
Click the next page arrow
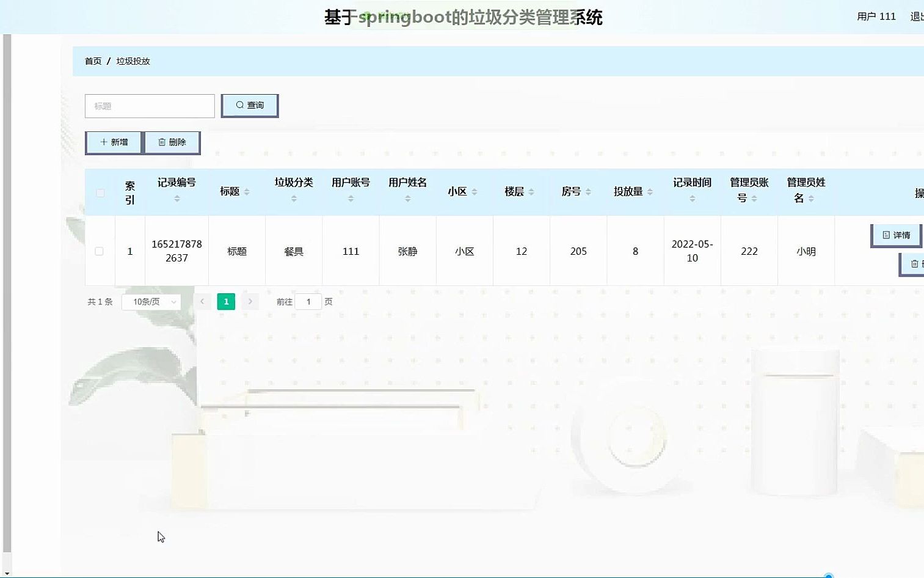(x=250, y=302)
